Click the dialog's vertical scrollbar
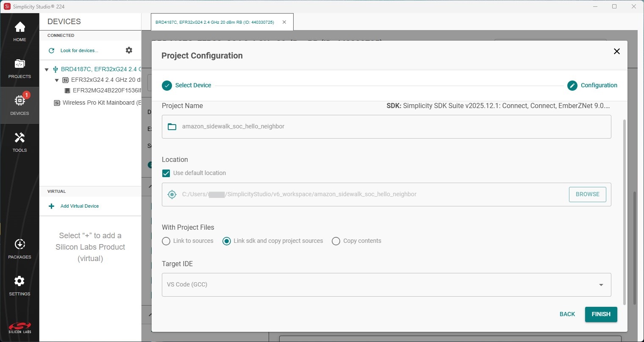 (624, 212)
